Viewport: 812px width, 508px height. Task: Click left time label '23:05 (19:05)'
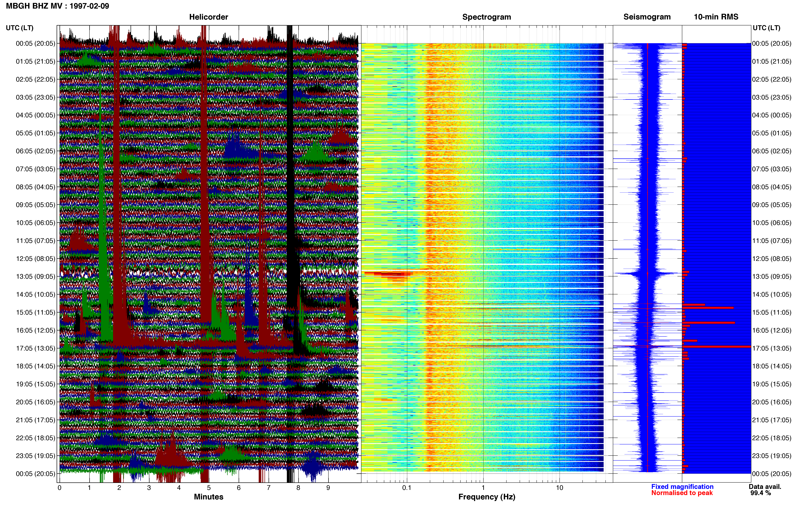[35, 456]
